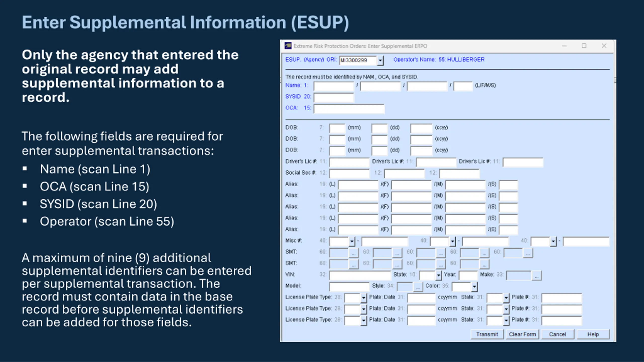This screenshot has width=644, height=362.
Task: Expand the vehicle Color dropdown
Action: click(x=474, y=287)
